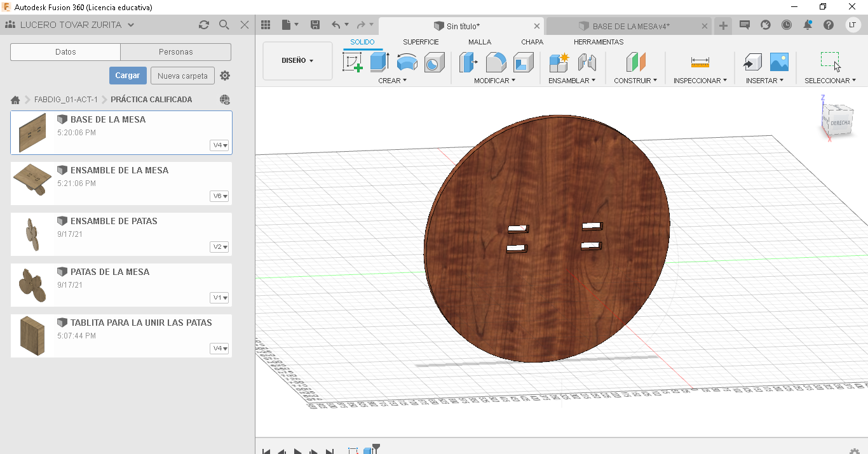Click the Insert Derive icon

(x=752, y=62)
